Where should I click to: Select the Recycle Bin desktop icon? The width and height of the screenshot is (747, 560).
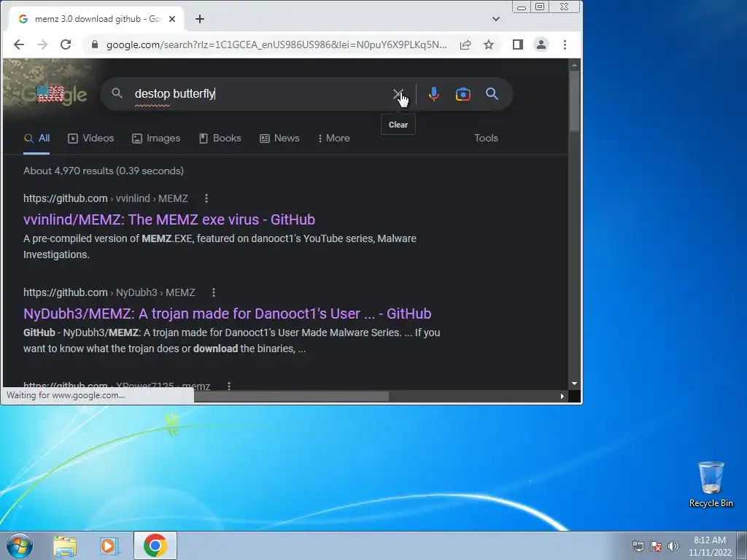[x=711, y=484]
